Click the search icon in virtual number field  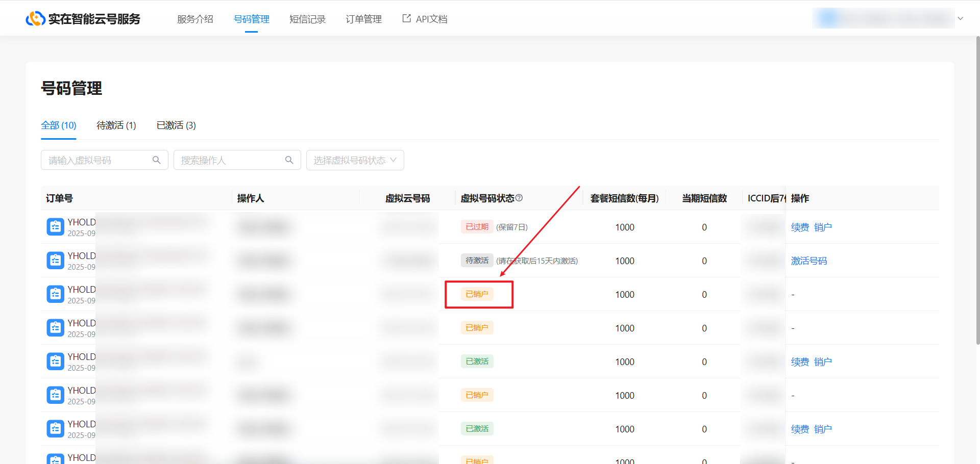coord(157,160)
